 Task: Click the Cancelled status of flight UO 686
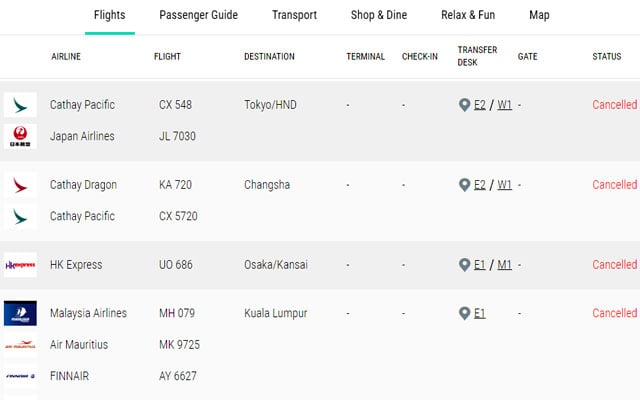(x=614, y=265)
